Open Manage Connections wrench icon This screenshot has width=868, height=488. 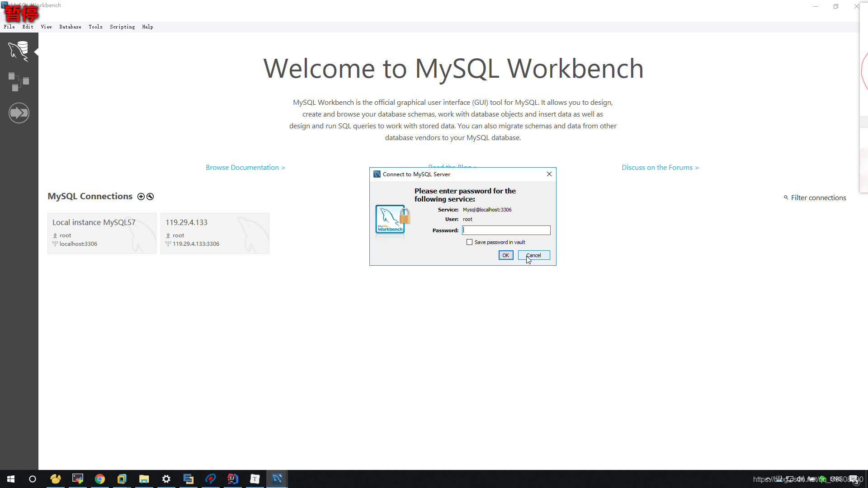[150, 197]
